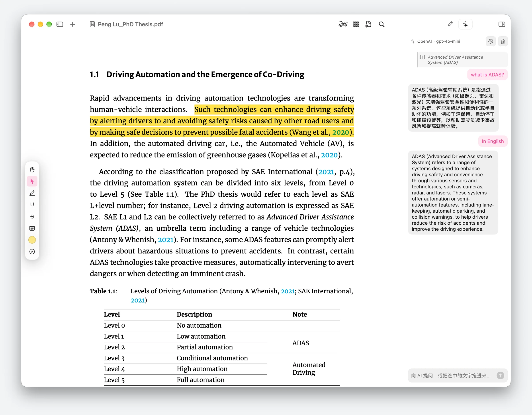This screenshot has height=415, width=532.
Task: Click 'Automated Driving' note cell
Action: point(309,369)
